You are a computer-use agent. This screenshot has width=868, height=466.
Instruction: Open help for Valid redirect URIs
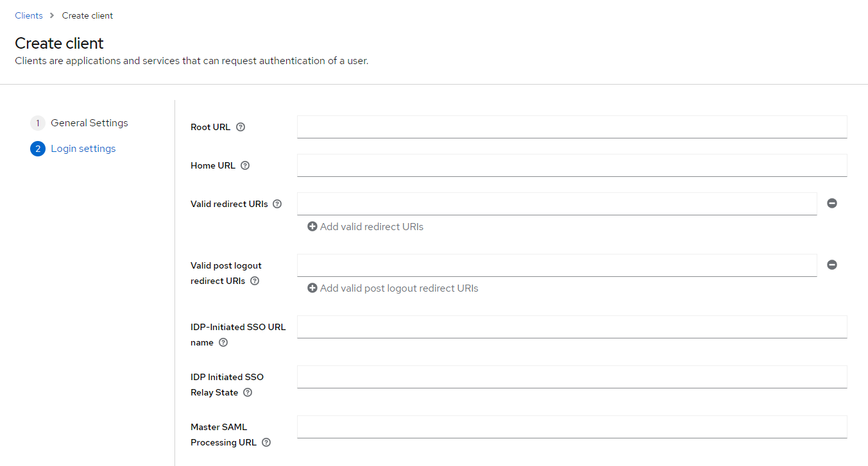tap(277, 204)
